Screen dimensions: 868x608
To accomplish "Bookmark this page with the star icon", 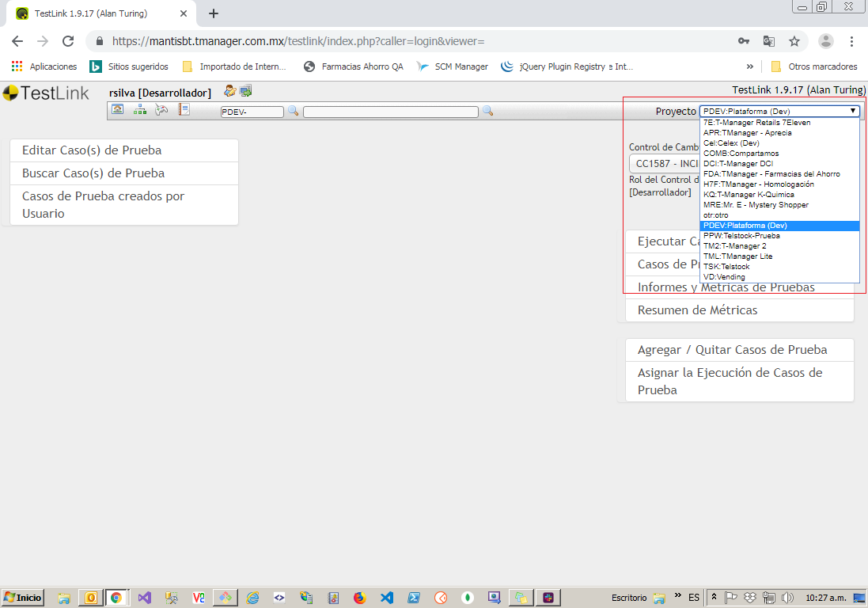I will (x=794, y=41).
